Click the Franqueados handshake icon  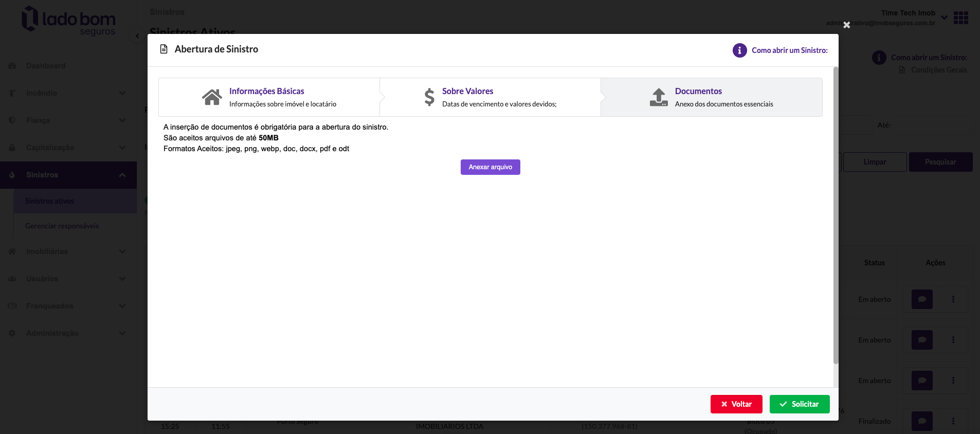click(12, 306)
